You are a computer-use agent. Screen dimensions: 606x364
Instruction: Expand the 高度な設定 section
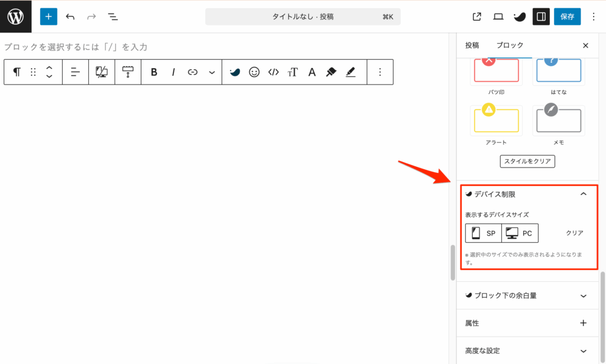coord(584,350)
